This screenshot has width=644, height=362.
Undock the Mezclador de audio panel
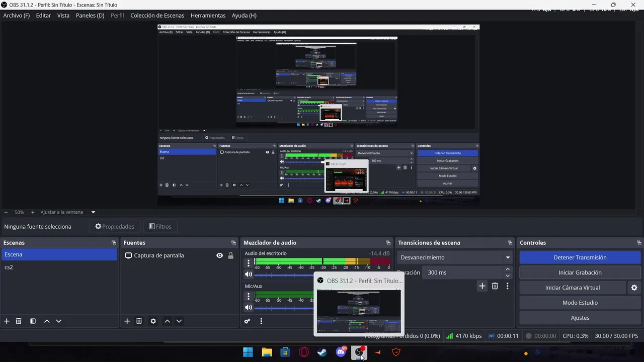coord(388,243)
